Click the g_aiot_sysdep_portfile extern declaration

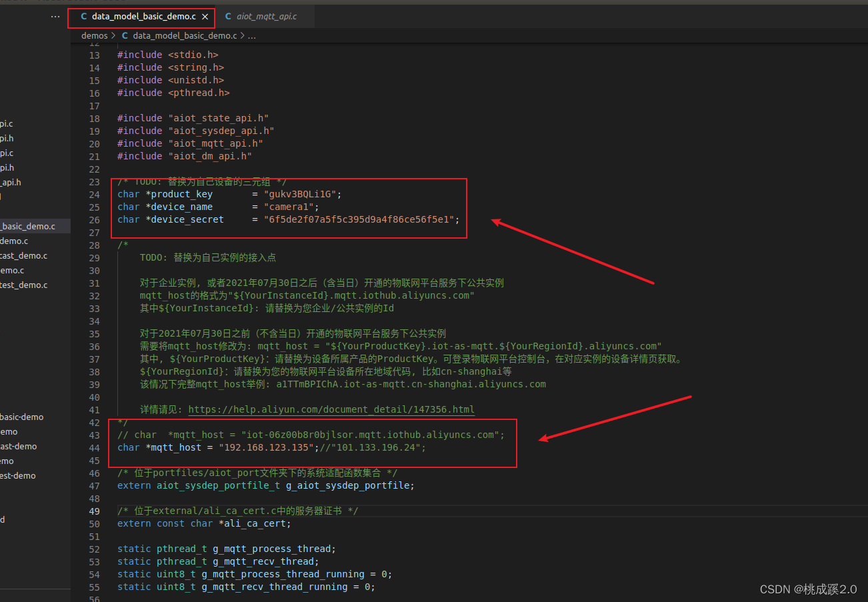[266, 485]
